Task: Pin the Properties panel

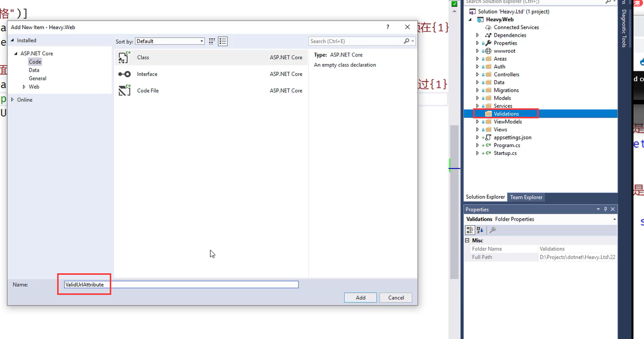Action: pyautogui.click(x=605, y=209)
